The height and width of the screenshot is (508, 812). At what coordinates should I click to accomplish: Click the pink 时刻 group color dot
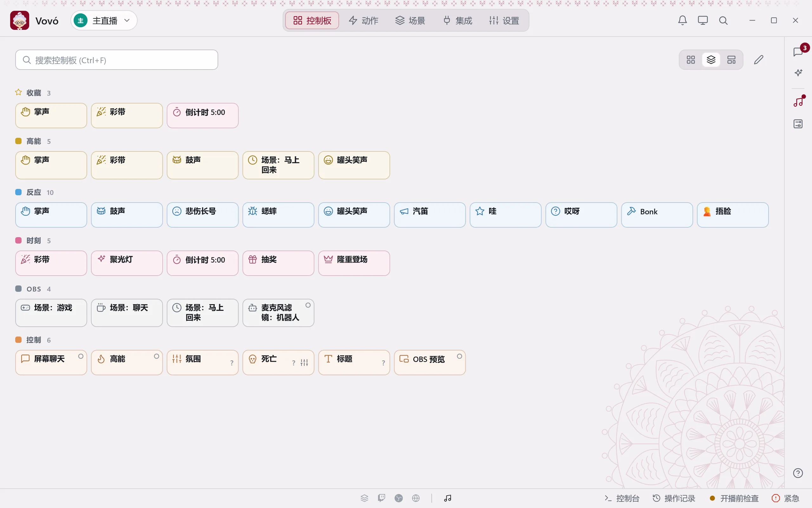pos(18,241)
